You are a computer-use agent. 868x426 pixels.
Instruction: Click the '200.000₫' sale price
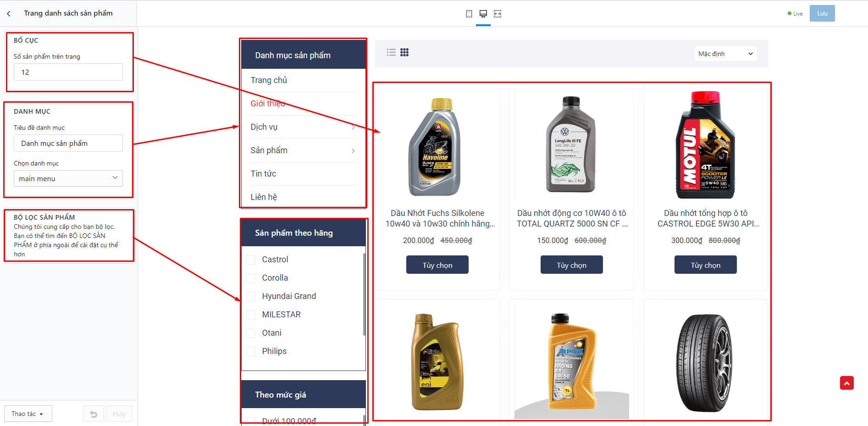click(x=419, y=240)
